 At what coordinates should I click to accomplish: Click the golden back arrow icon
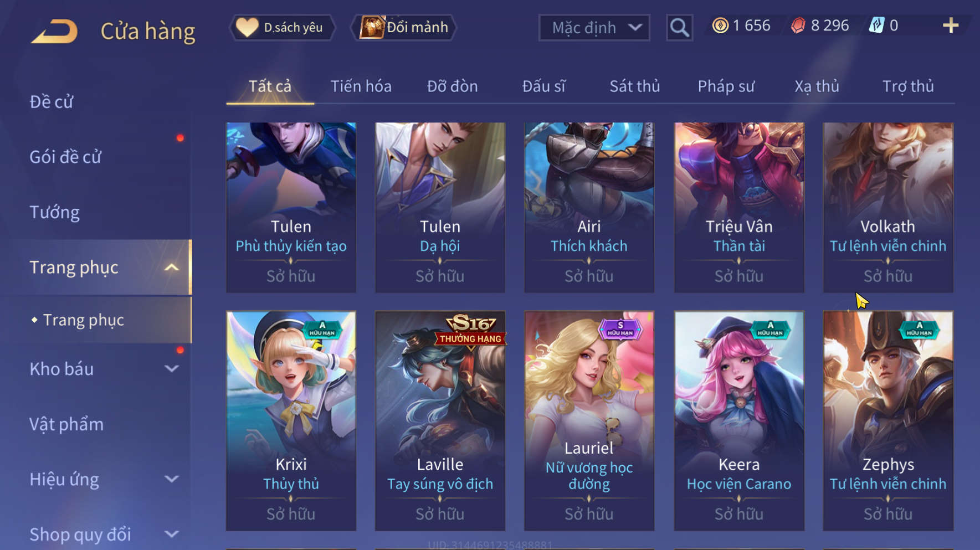tap(54, 32)
